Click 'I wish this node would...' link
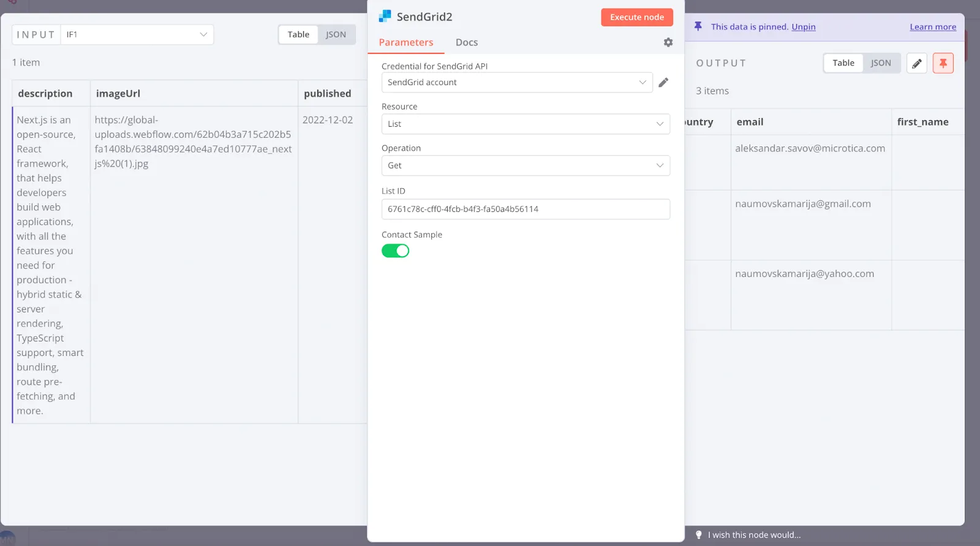This screenshot has height=546, width=980. pyautogui.click(x=754, y=535)
